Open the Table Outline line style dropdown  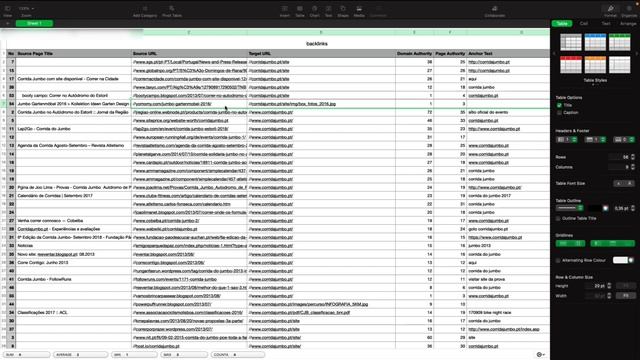click(x=569, y=208)
